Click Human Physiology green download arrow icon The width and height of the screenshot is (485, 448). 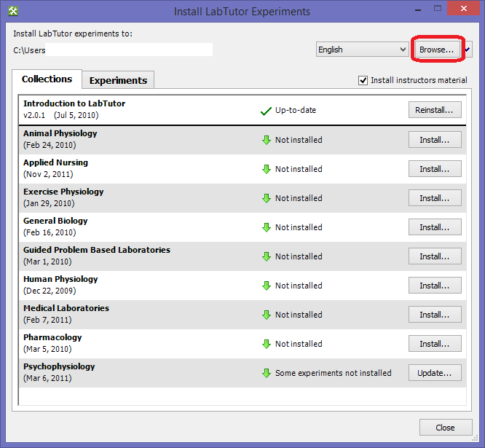267,286
